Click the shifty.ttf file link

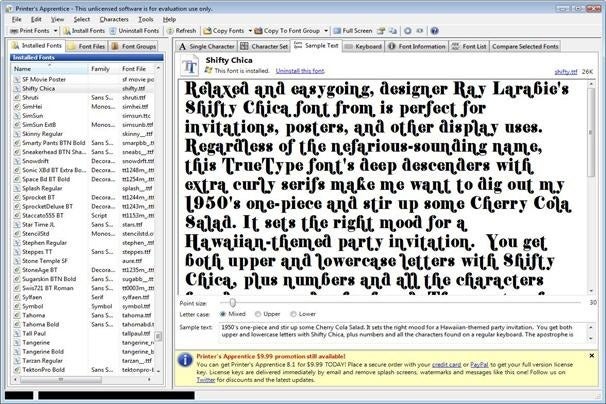point(565,72)
